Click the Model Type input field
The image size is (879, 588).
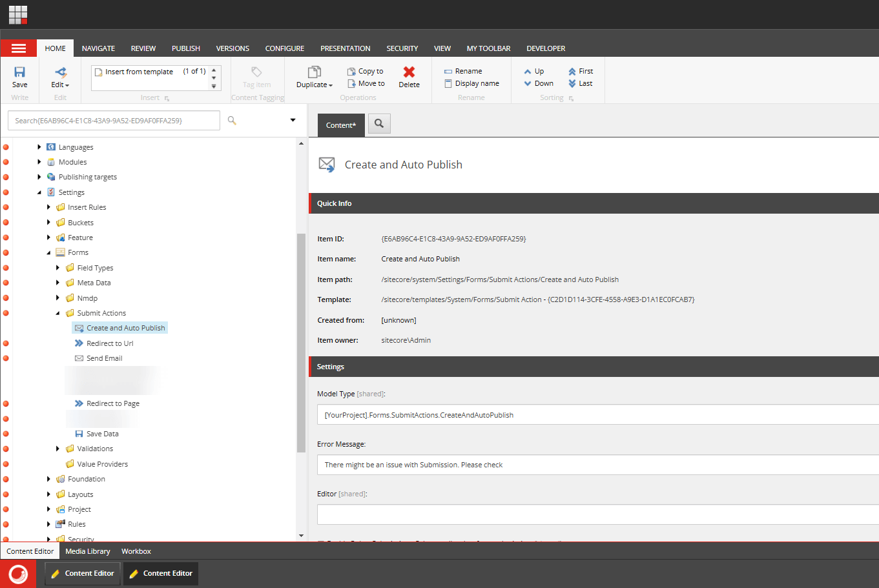[597, 415]
